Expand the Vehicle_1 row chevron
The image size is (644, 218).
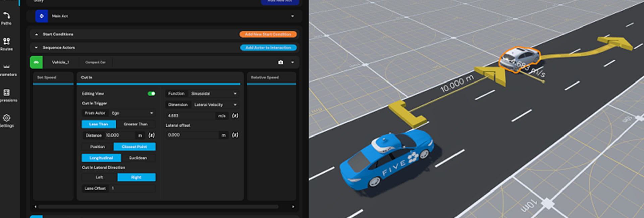(292, 62)
